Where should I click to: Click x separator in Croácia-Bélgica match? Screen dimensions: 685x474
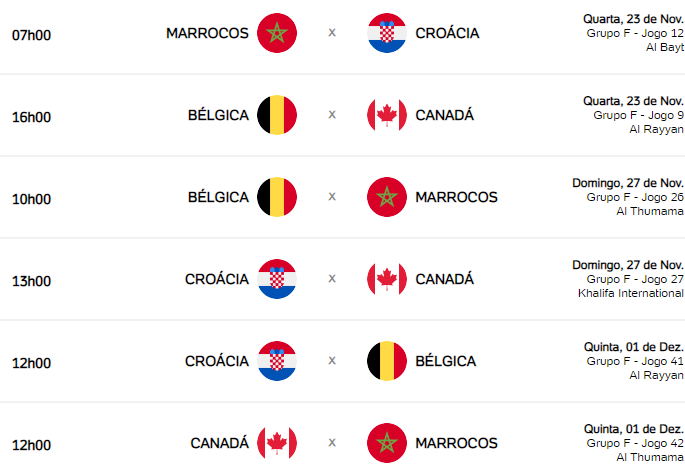pyautogui.click(x=332, y=361)
